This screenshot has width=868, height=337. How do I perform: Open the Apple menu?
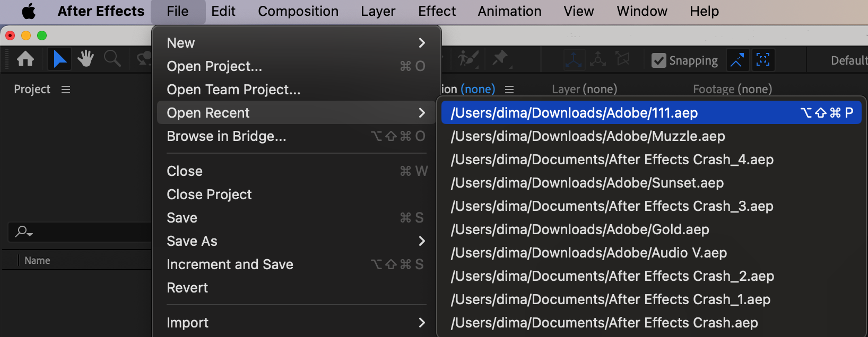pyautogui.click(x=29, y=11)
